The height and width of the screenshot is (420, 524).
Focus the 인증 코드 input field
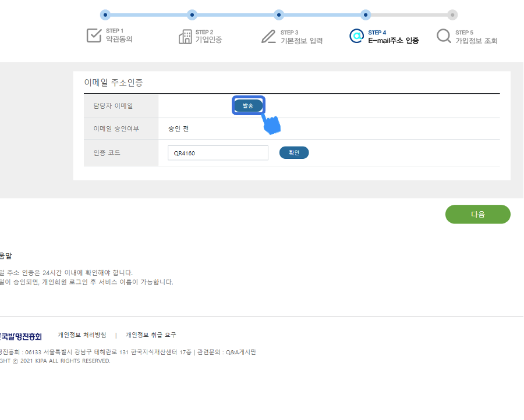(217, 153)
